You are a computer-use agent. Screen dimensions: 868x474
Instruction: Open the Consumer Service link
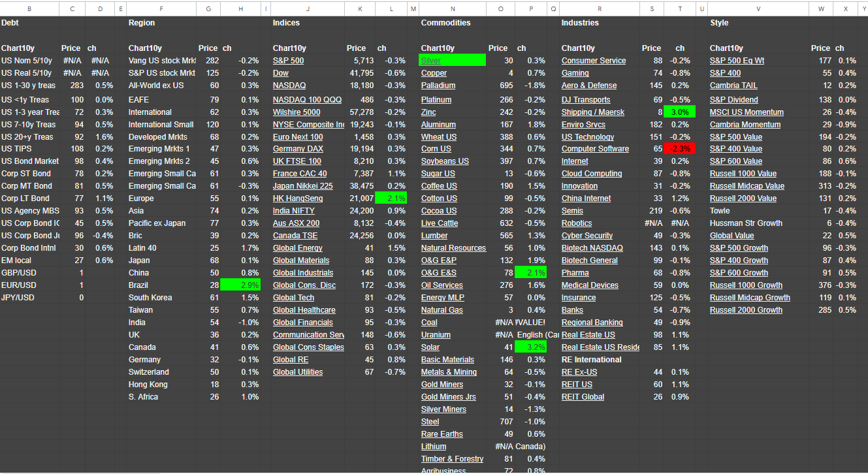point(594,61)
